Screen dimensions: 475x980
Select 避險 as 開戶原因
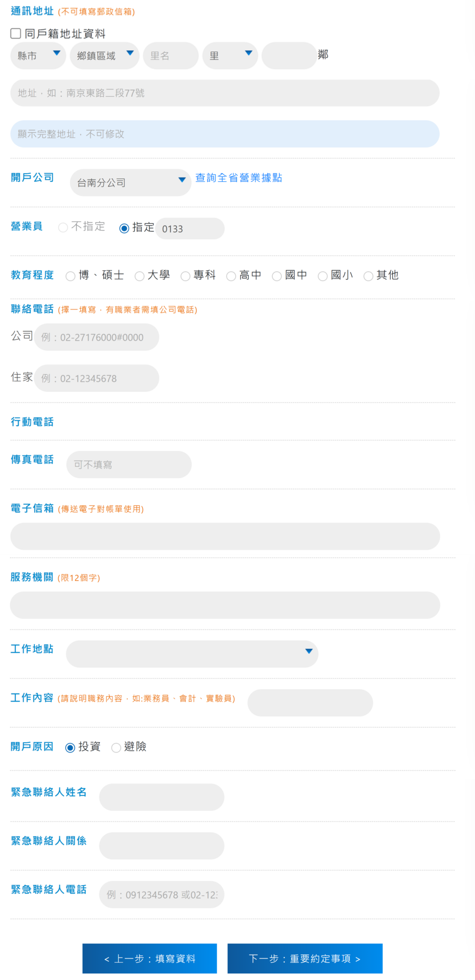click(x=116, y=747)
